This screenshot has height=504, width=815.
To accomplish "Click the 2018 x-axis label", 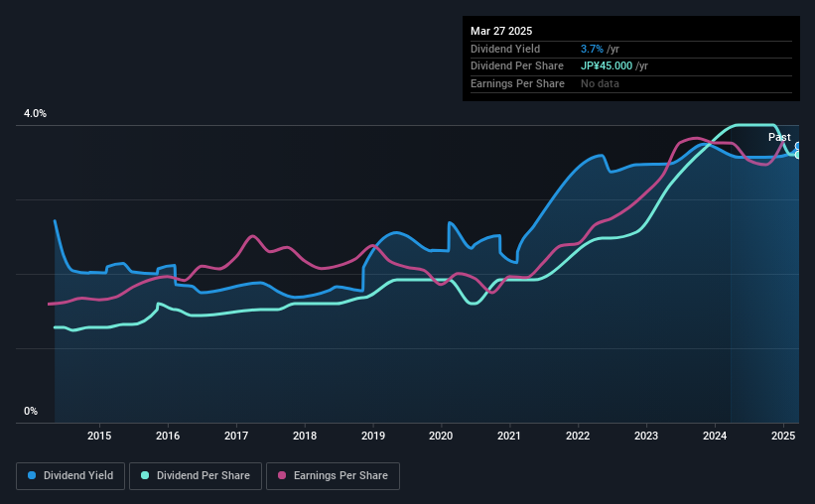I will pyautogui.click(x=305, y=436).
